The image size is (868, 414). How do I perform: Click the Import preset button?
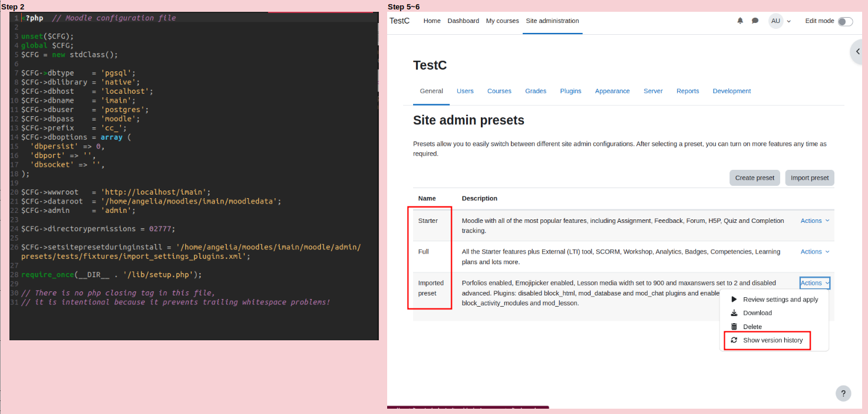tap(810, 178)
